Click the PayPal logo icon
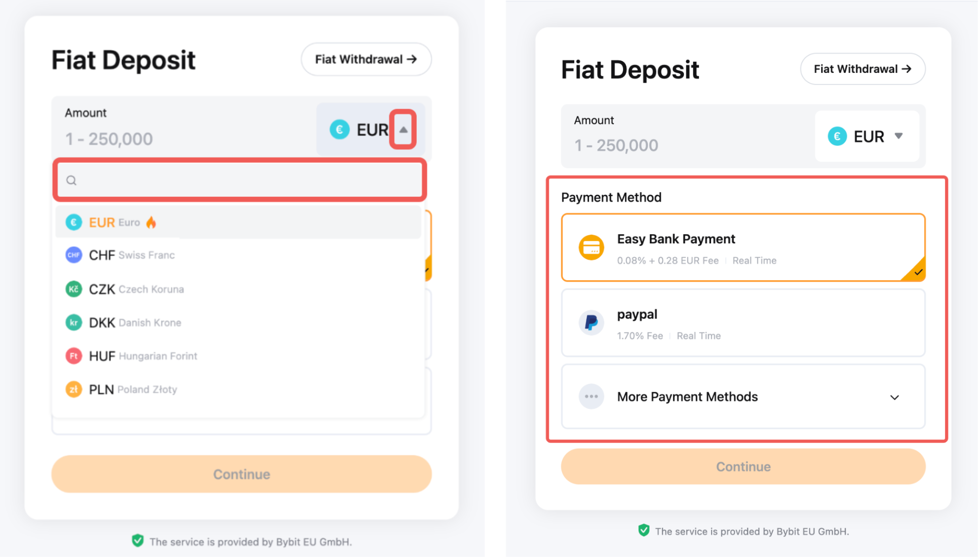 tap(591, 322)
